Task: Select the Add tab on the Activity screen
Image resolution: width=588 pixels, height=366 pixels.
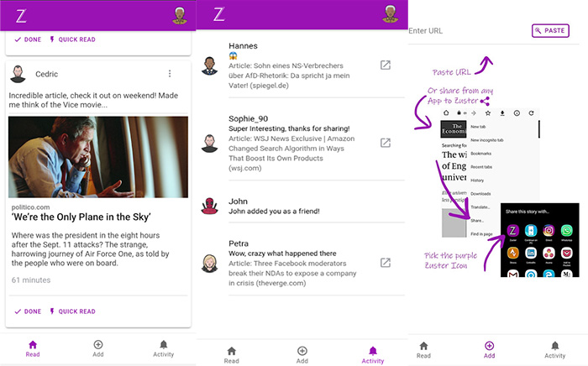Action: [x=302, y=355]
